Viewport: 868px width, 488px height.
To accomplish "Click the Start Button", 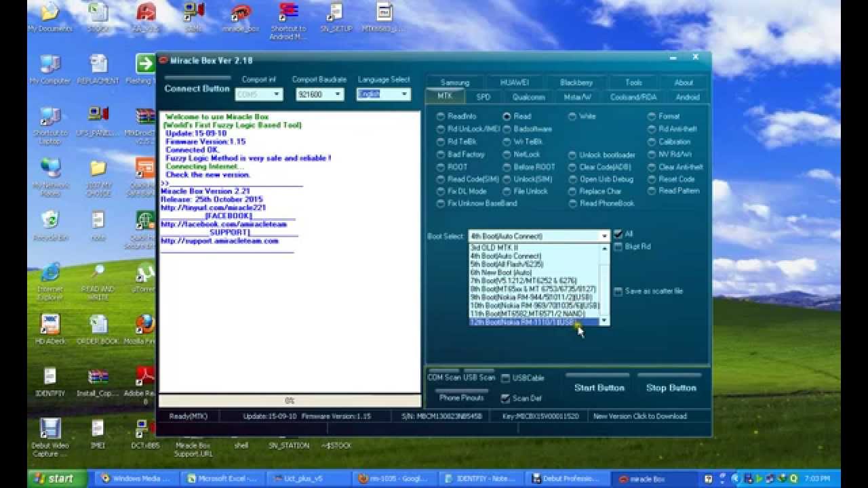I will point(599,388).
